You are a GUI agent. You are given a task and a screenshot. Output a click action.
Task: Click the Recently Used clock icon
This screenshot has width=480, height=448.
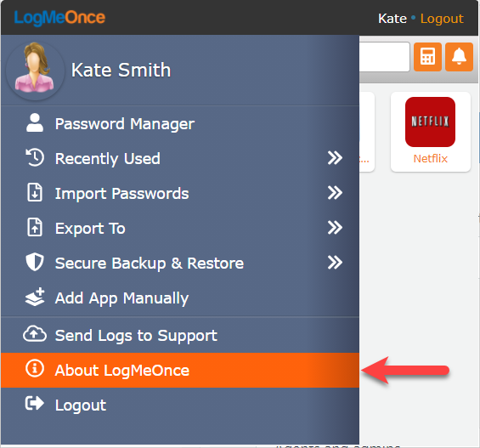35,157
